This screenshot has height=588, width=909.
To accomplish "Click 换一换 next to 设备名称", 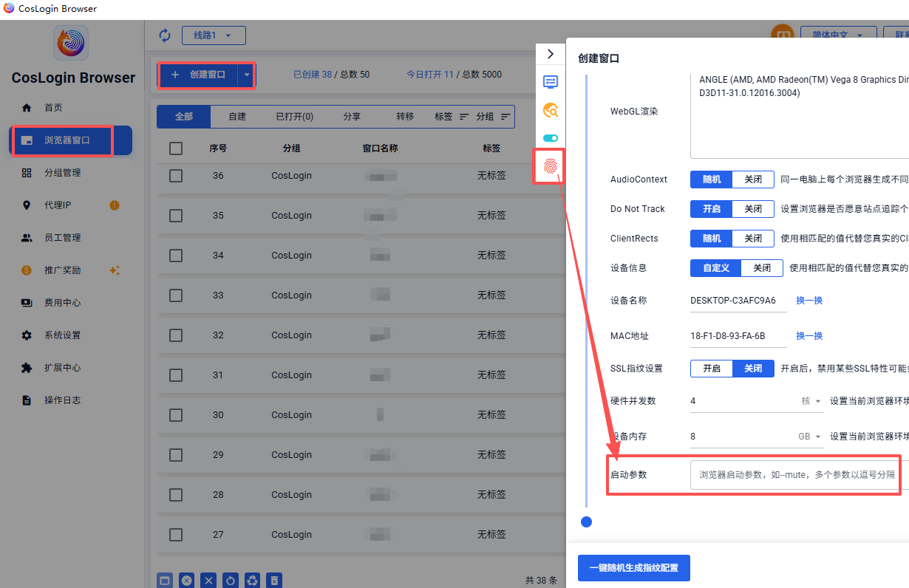I will pyautogui.click(x=809, y=301).
